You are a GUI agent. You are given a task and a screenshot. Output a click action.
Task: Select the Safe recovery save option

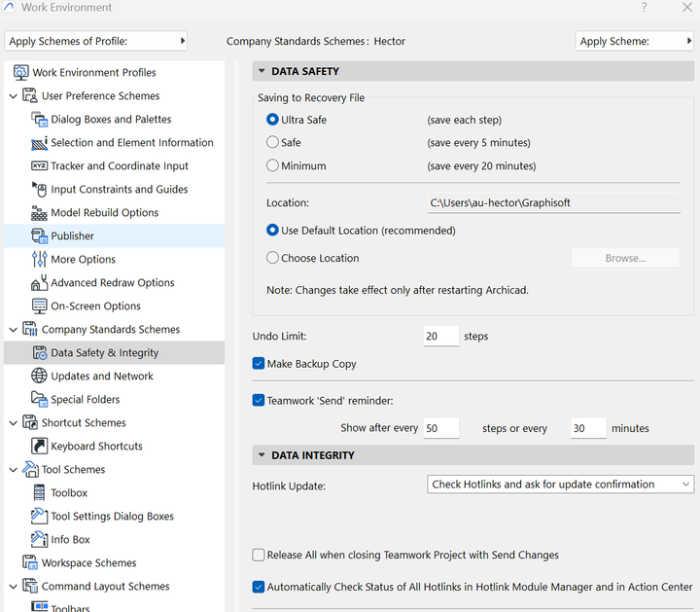click(273, 143)
